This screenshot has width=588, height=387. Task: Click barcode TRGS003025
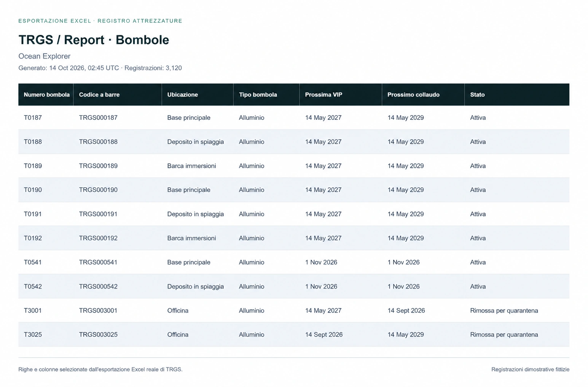click(x=98, y=335)
